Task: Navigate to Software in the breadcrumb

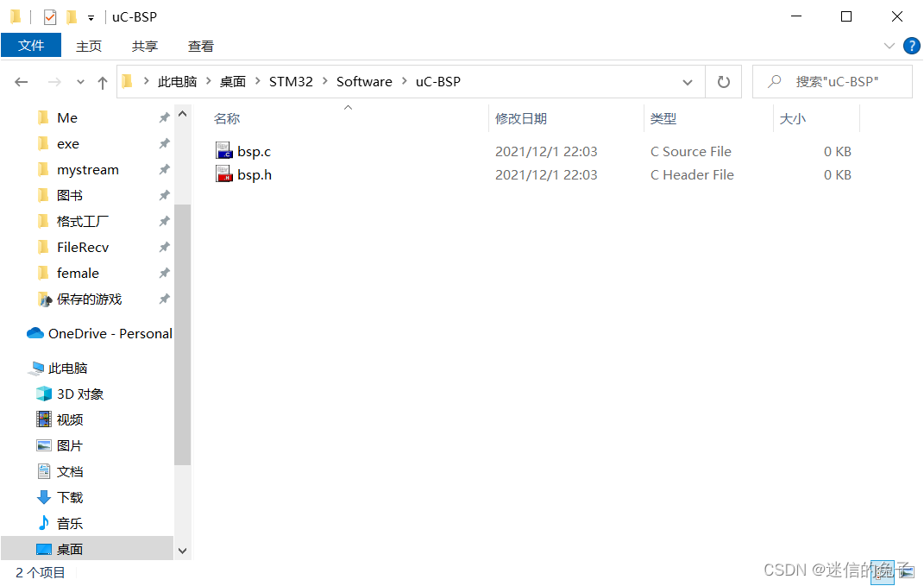Action: [364, 81]
